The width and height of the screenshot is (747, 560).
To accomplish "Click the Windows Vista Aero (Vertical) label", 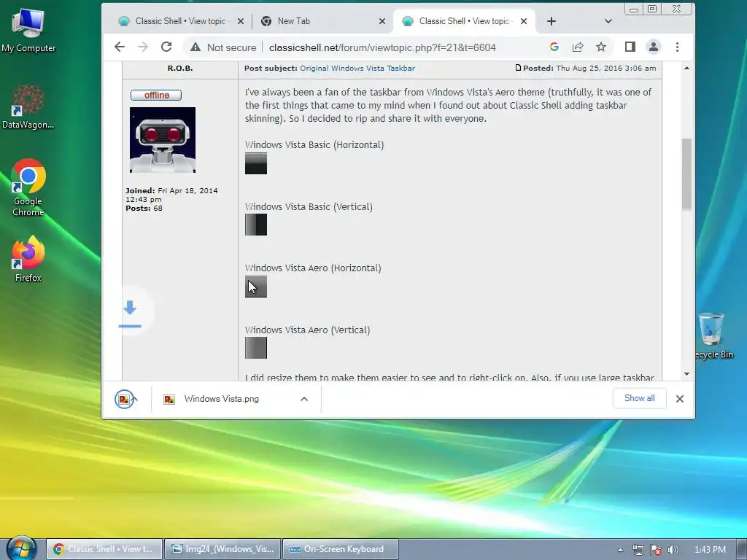I will click(307, 330).
